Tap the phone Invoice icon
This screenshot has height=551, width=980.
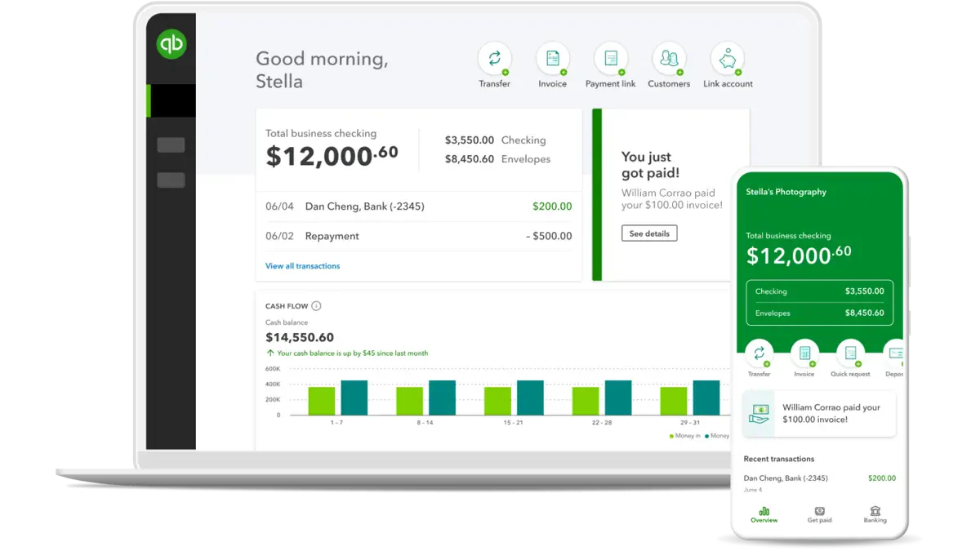pos(804,353)
